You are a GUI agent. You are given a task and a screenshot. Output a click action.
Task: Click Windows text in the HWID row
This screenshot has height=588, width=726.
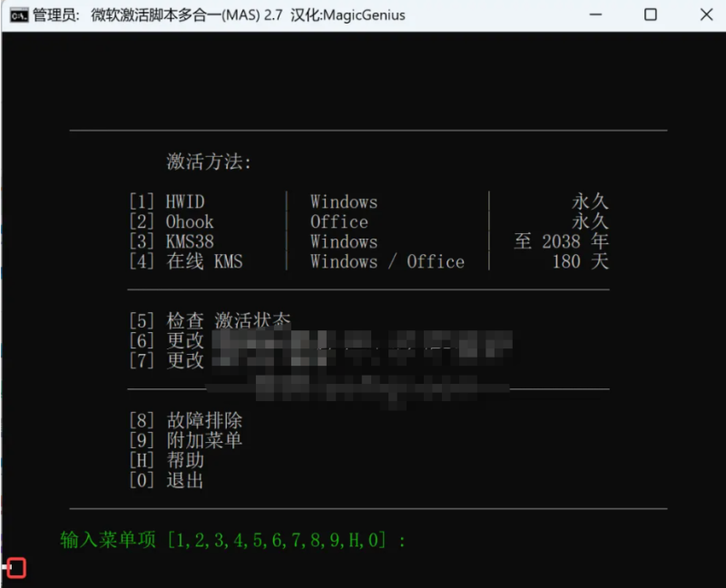[x=344, y=201]
